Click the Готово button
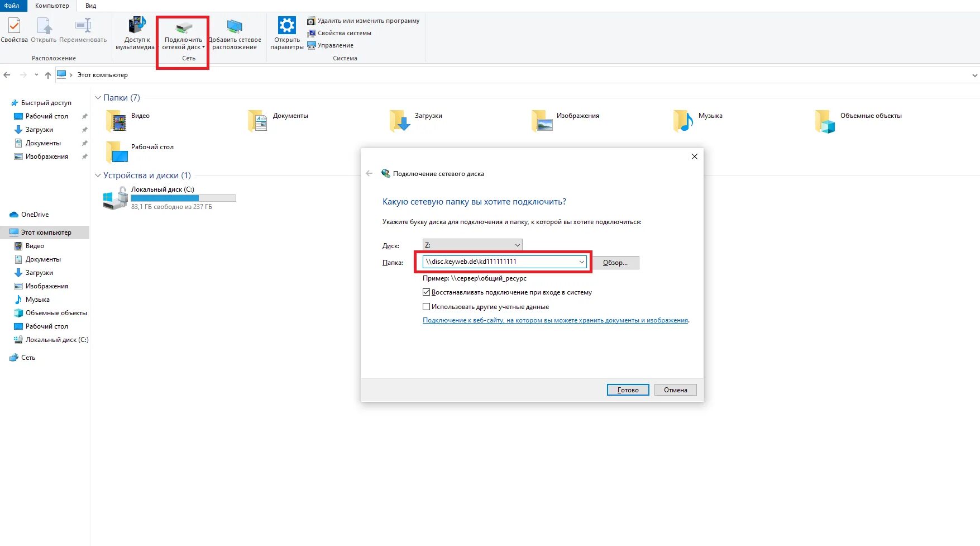The height and width of the screenshot is (546, 980). click(x=628, y=390)
